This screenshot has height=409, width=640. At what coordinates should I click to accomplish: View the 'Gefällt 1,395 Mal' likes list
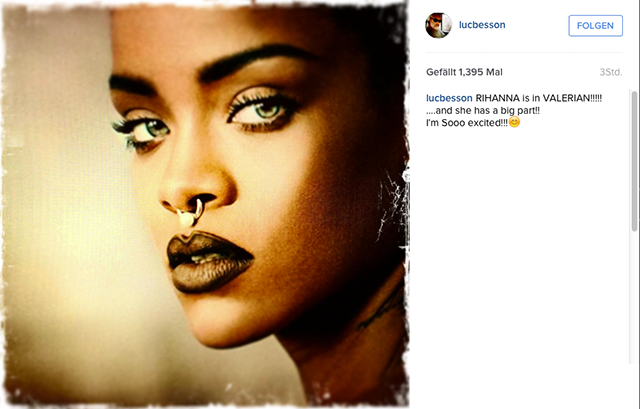click(x=464, y=72)
